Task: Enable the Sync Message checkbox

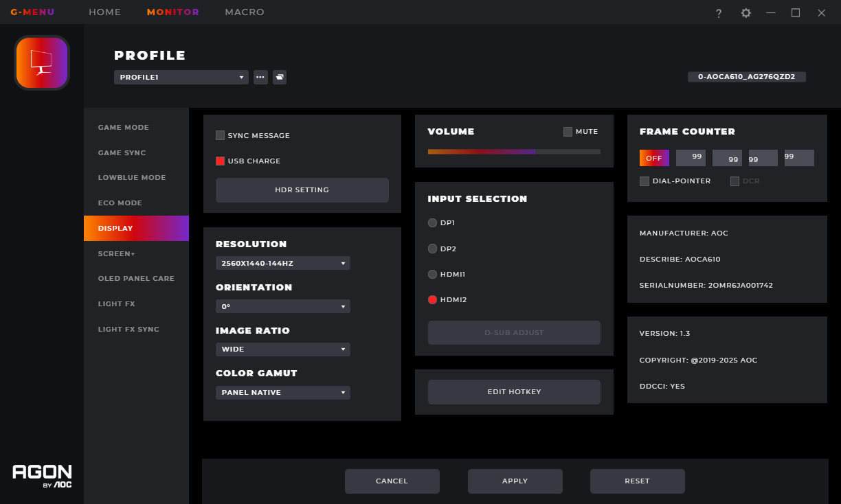Action: pos(221,135)
